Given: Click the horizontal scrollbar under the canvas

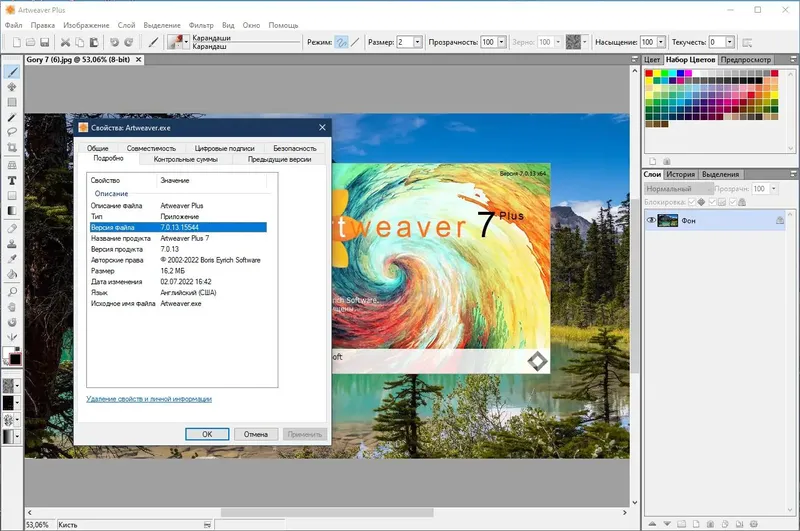Looking at the screenshot, I should 327,512.
